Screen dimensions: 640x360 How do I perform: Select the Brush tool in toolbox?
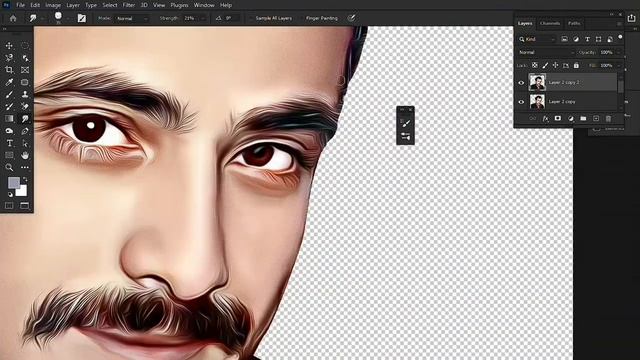coord(9,94)
